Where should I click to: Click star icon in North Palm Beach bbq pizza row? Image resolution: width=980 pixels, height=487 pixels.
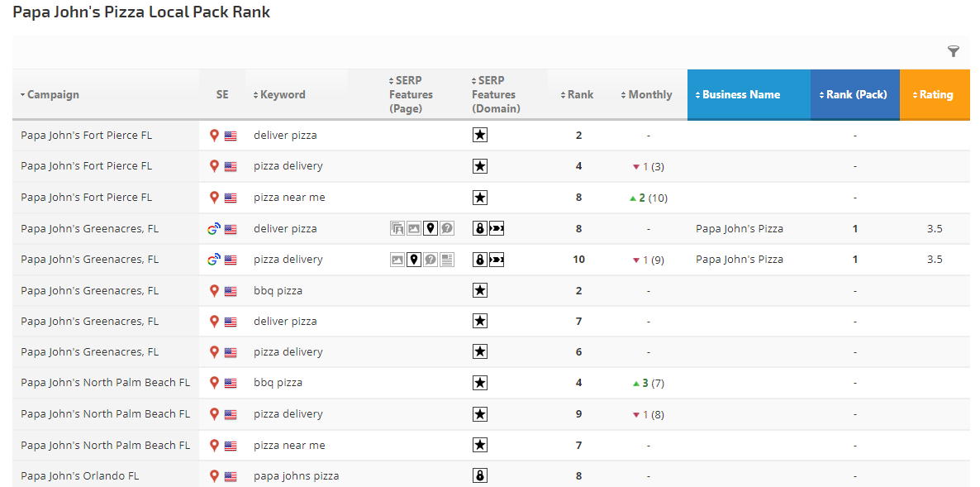click(x=479, y=383)
